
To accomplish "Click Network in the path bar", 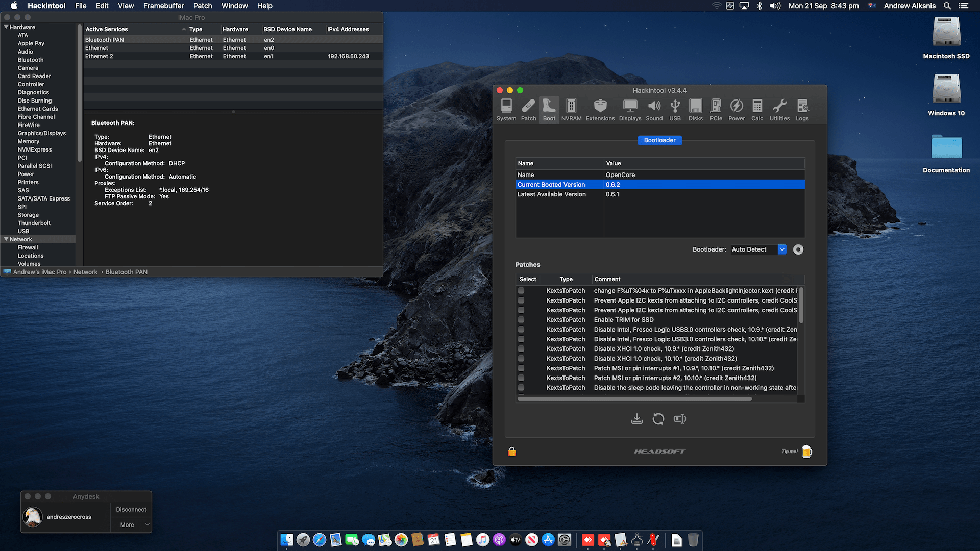I will [x=85, y=272].
